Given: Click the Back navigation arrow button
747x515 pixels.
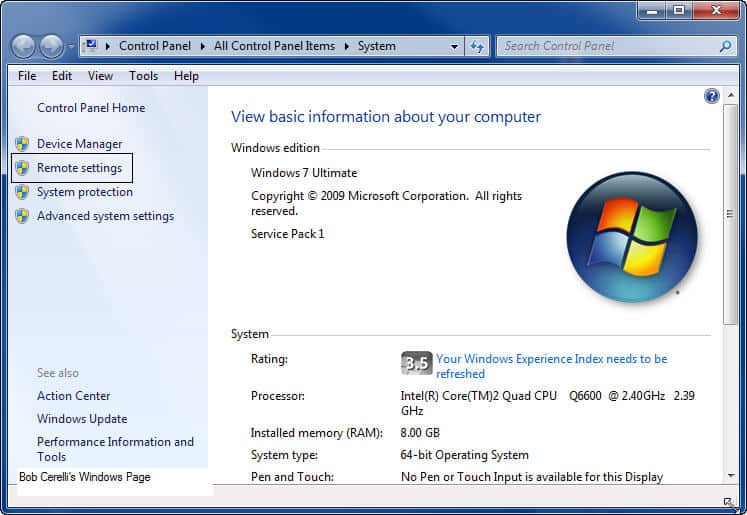Looking at the screenshot, I should click(24, 46).
